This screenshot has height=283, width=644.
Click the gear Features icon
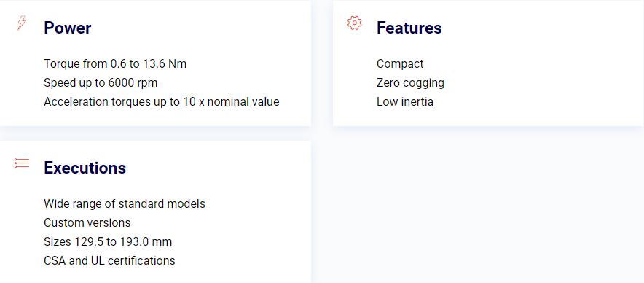(355, 23)
